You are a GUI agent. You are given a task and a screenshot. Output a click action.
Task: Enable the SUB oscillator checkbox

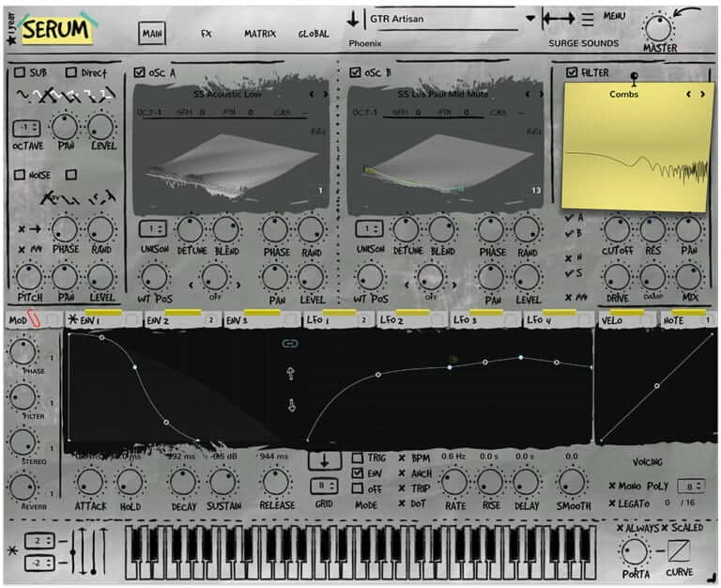click(20, 72)
